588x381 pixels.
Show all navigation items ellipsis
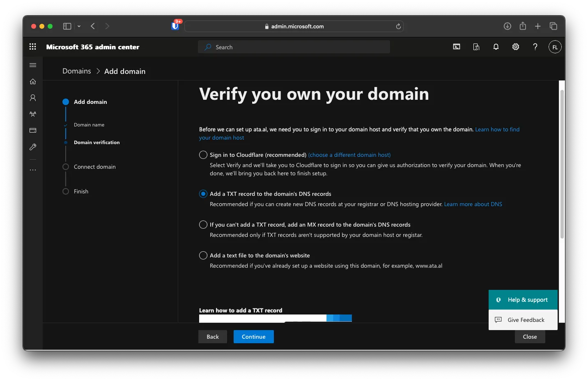[33, 170]
